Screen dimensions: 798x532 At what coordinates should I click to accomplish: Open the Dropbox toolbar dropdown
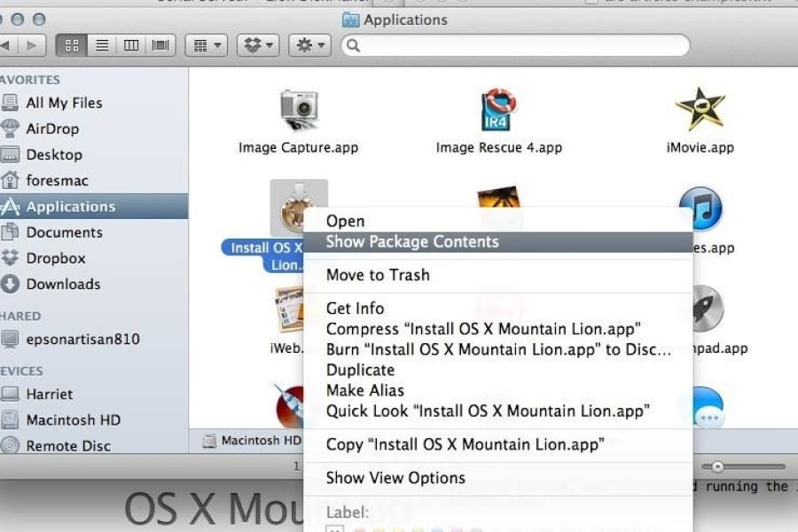coord(259,46)
